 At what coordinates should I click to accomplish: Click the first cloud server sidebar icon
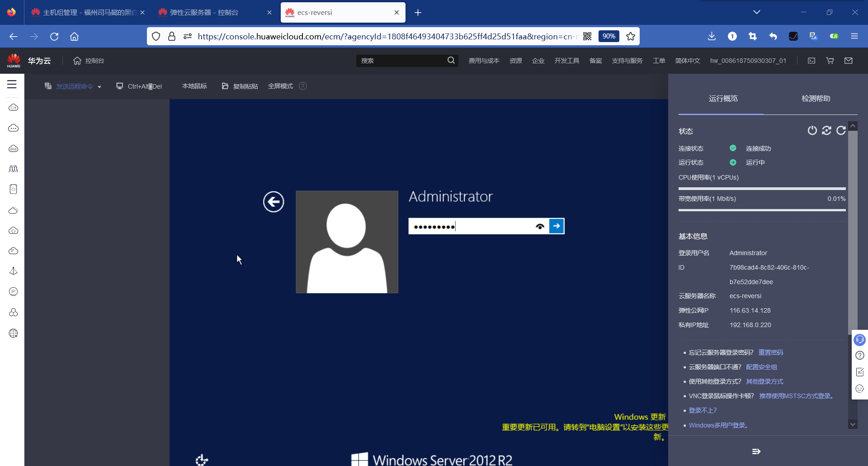(x=14, y=107)
